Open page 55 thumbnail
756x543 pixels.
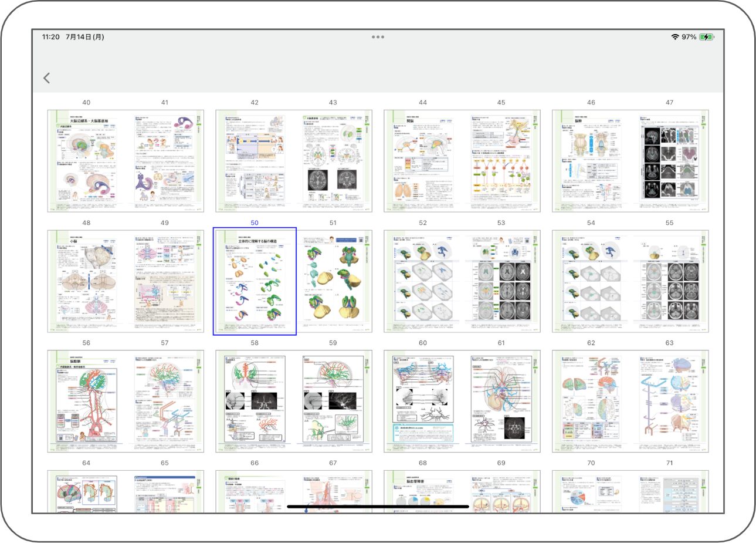pos(670,281)
